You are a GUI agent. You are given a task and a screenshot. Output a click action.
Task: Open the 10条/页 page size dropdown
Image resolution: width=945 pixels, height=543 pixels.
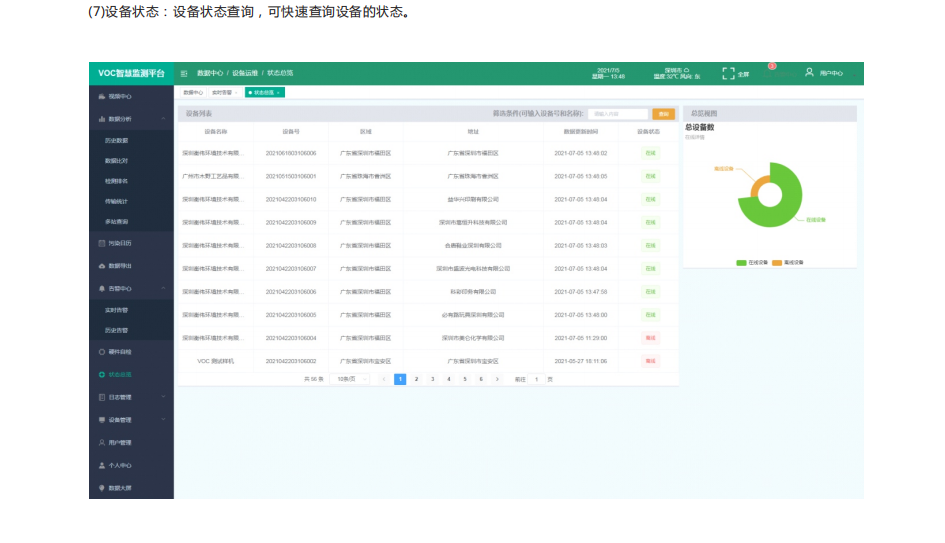click(x=351, y=380)
